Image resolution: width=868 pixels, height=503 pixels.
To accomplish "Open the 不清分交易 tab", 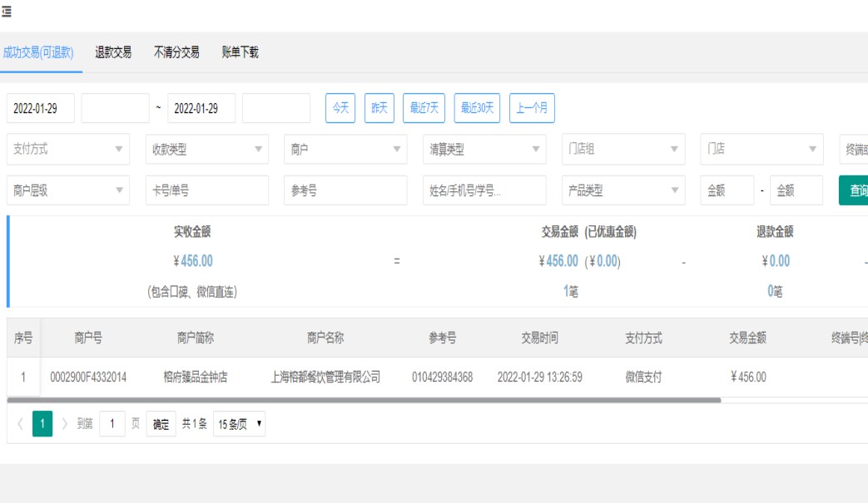I will 176,52.
